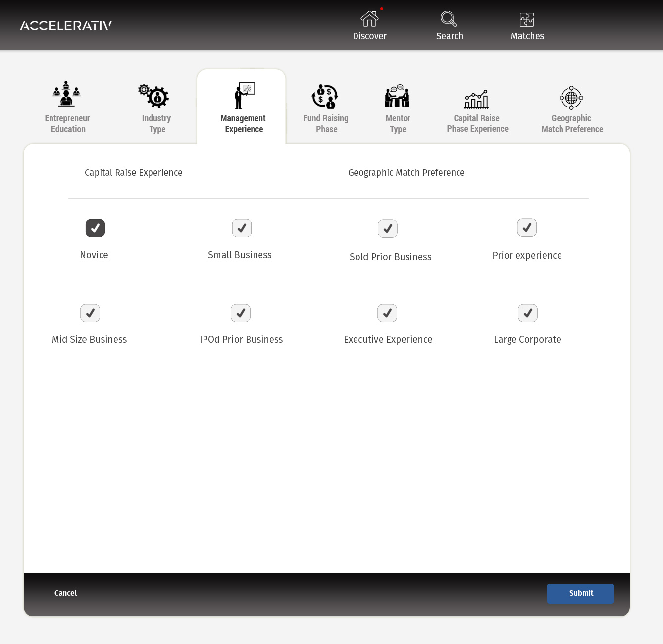Click the Discover home icon
The image size is (663, 644).
coord(369,19)
